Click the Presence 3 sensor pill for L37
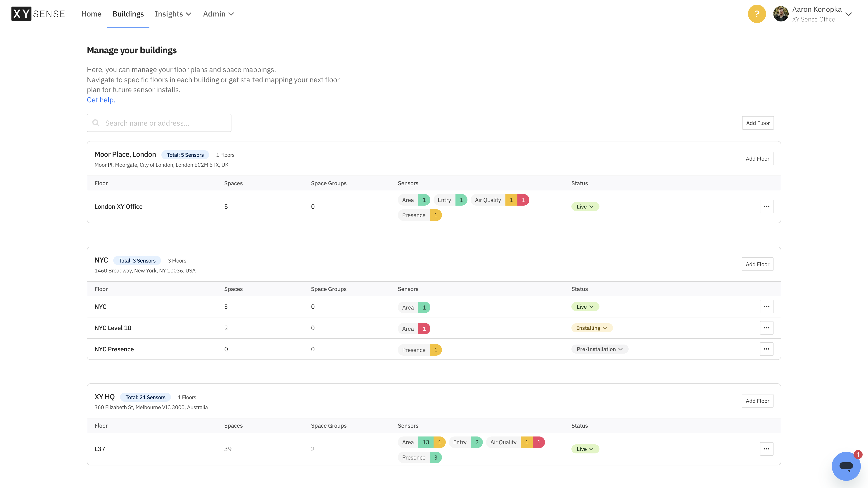The width and height of the screenshot is (868, 488). pyautogui.click(x=420, y=457)
